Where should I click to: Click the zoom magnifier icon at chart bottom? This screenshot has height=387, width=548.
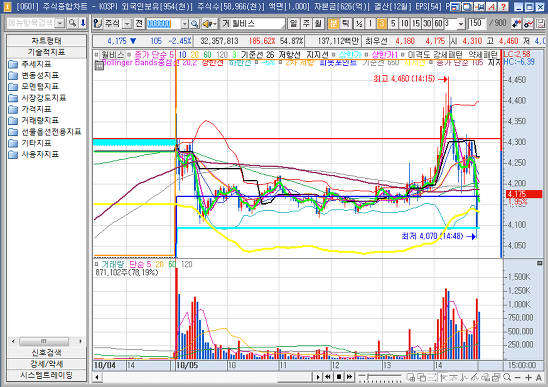pos(507,377)
